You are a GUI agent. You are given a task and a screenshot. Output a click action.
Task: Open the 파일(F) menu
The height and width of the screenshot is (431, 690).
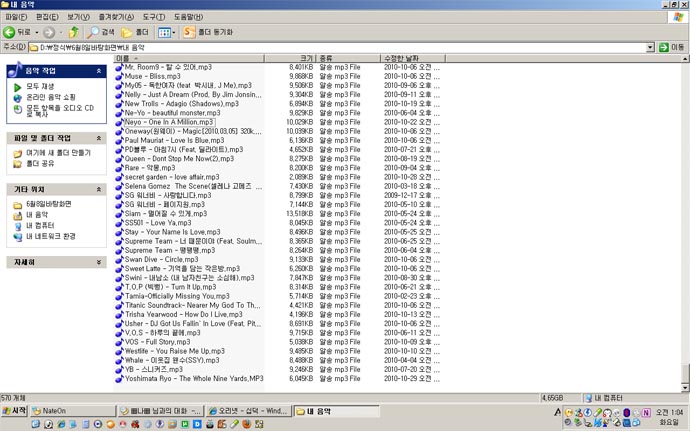tap(16, 17)
